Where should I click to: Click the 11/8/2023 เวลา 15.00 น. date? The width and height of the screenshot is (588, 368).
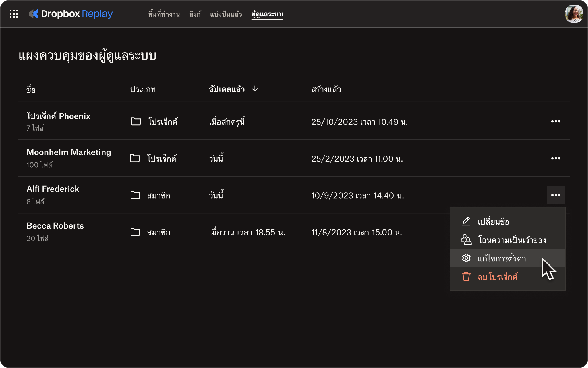(357, 232)
